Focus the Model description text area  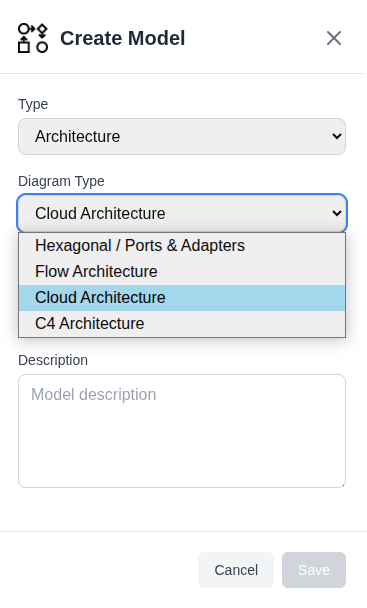pyautogui.click(x=182, y=431)
